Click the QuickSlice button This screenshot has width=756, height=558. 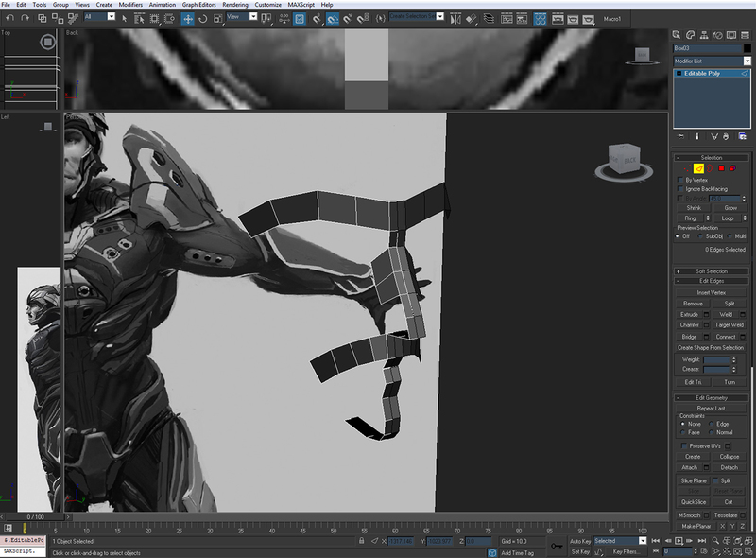[694, 502]
